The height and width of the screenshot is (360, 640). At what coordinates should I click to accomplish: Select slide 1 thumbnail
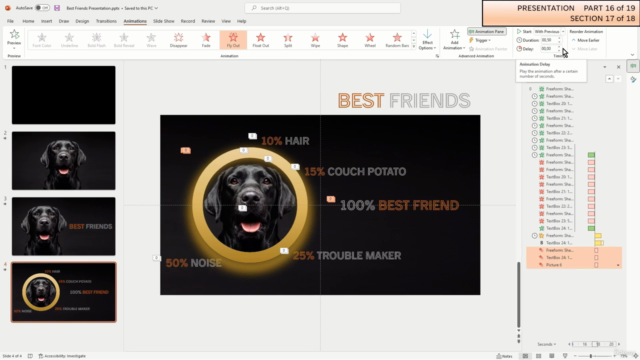click(64, 95)
